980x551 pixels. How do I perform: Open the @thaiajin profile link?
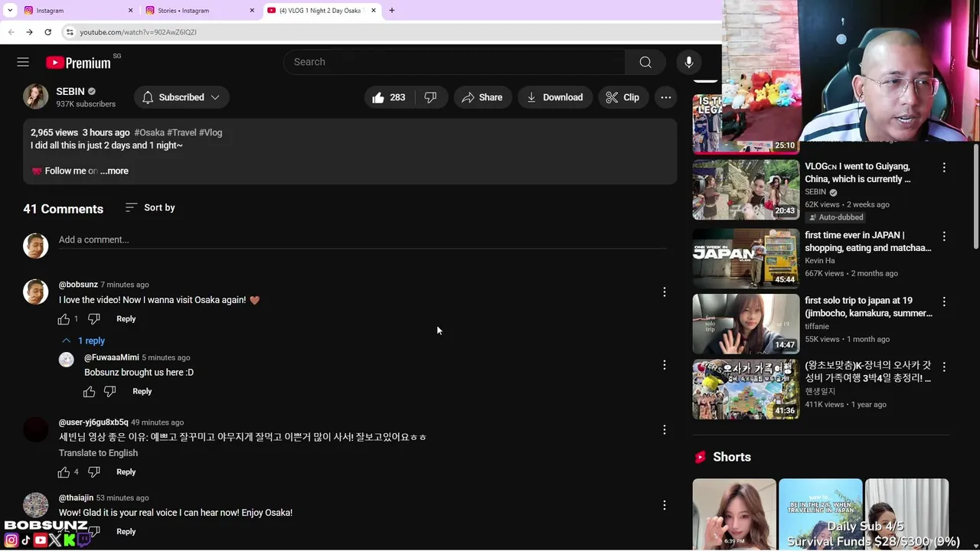[x=76, y=498]
